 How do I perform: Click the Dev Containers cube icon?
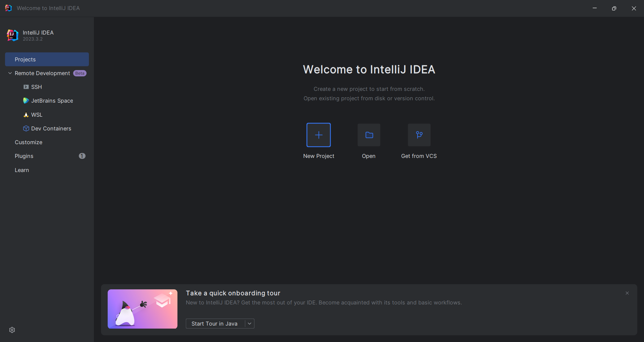(x=26, y=128)
